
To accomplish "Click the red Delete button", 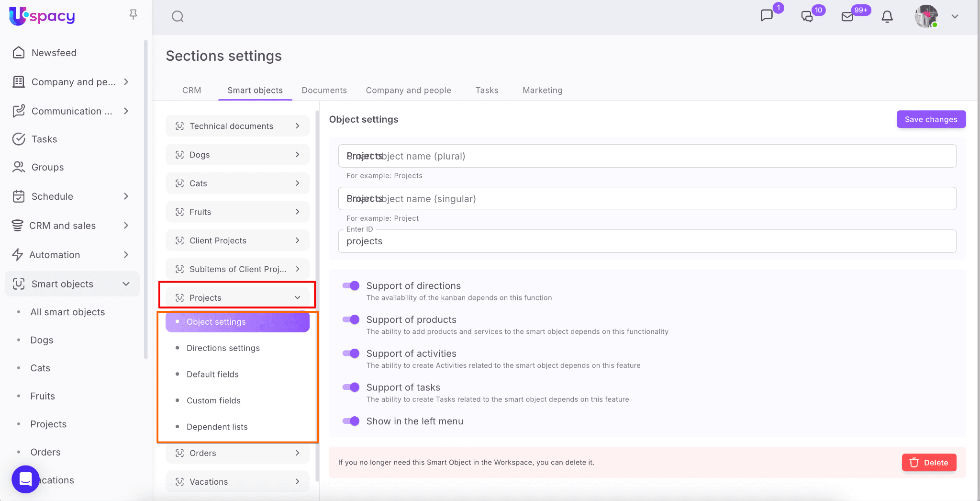I will (929, 463).
